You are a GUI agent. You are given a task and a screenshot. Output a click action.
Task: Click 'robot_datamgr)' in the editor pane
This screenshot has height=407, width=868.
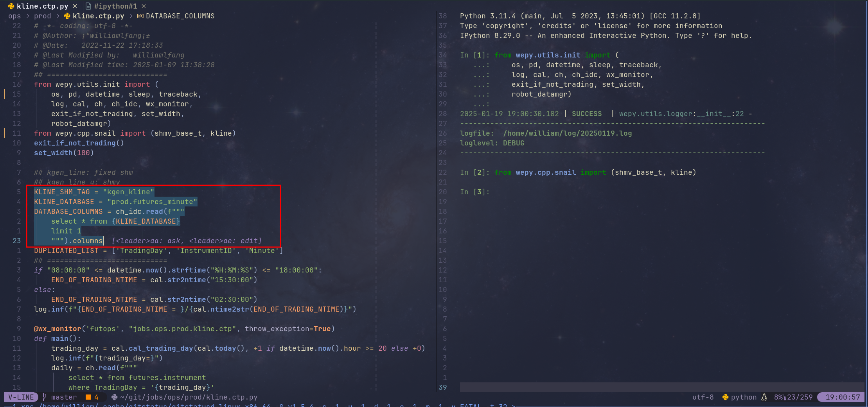[81, 124]
